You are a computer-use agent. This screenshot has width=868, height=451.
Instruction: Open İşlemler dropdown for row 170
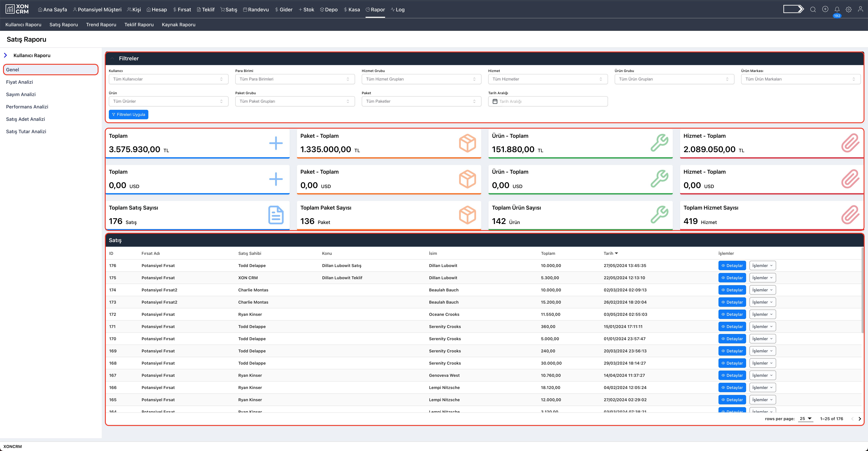tap(763, 339)
